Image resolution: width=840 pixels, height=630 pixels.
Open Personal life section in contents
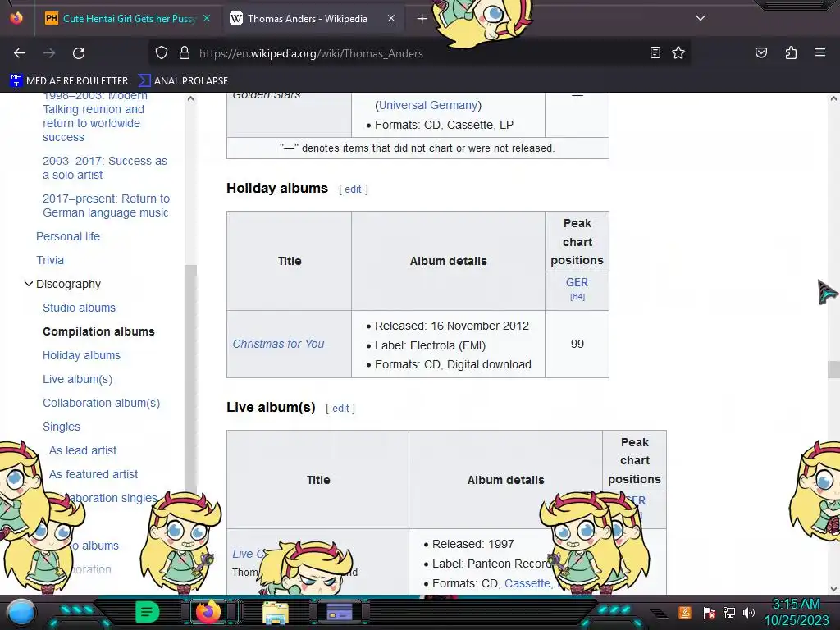point(68,236)
